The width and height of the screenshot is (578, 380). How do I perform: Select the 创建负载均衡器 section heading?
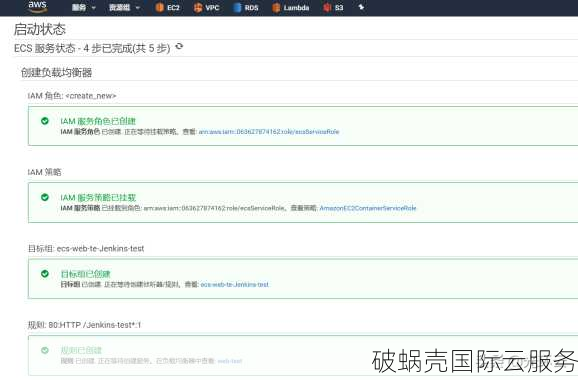click(x=56, y=73)
